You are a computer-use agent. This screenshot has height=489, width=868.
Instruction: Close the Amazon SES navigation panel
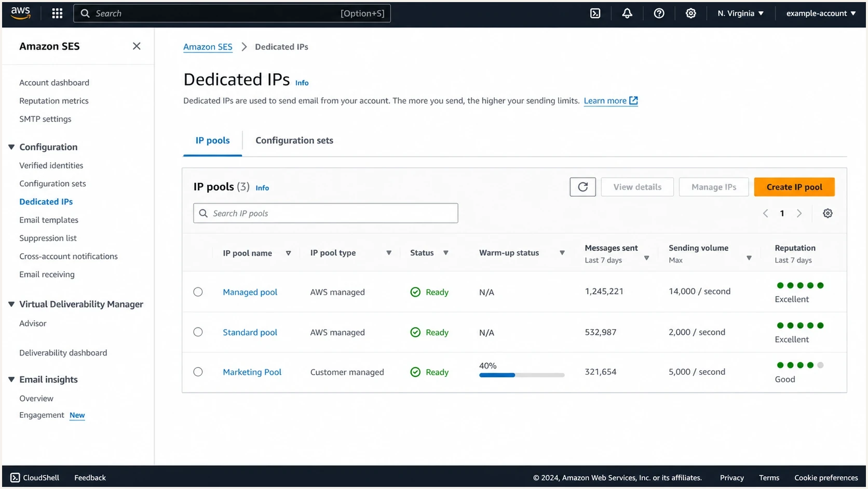click(x=137, y=46)
